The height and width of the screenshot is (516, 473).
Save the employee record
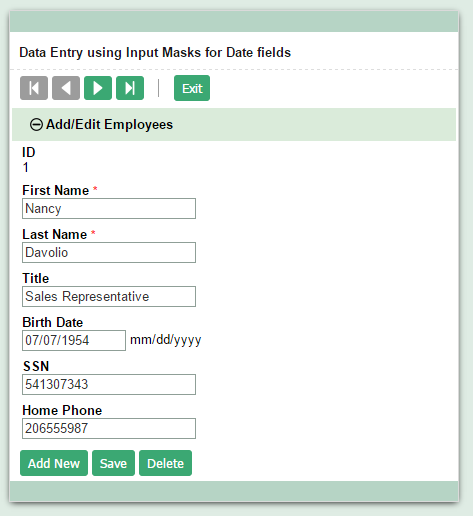113,463
